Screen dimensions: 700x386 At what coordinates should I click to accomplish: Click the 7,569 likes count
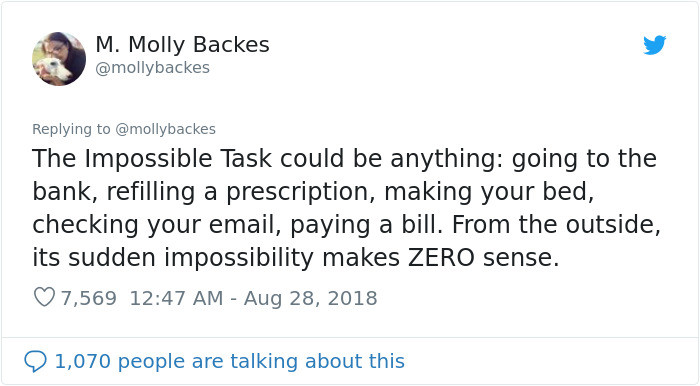88,298
